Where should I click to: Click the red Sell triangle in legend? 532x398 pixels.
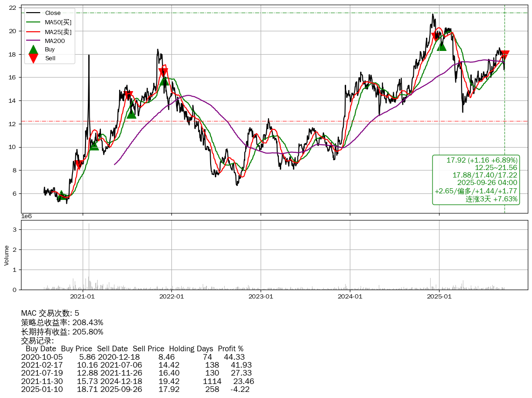(33, 58)
